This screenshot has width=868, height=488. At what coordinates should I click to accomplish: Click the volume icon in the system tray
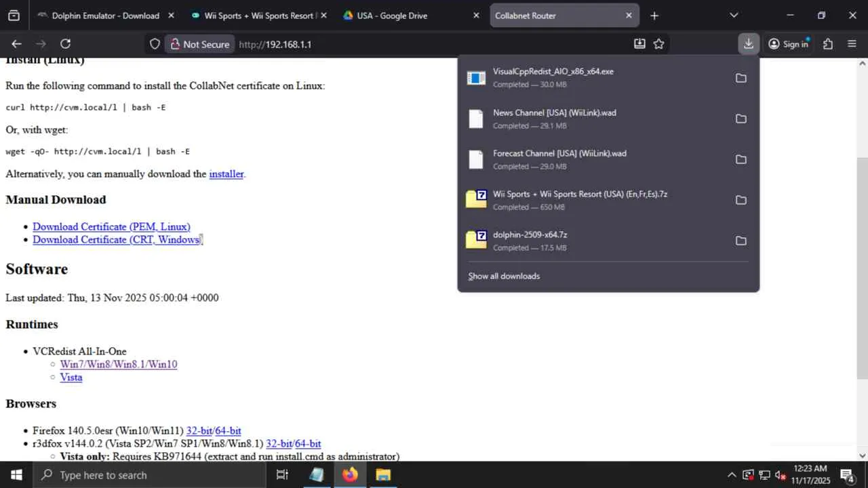[780, 475]
